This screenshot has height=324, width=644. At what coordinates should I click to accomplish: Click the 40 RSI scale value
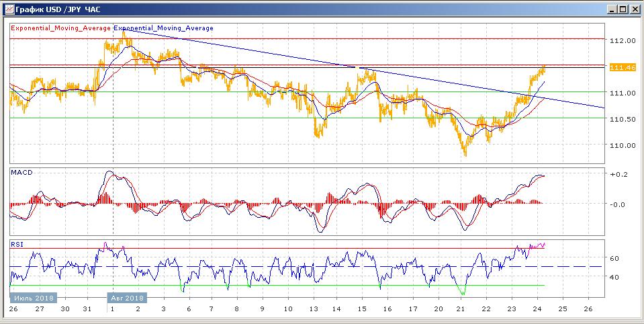614,277
